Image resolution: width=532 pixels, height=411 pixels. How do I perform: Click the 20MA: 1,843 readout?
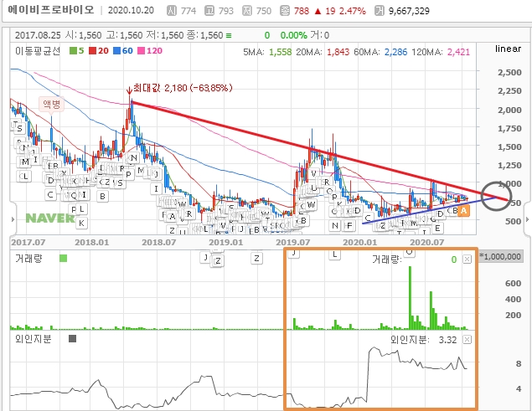click(x=323, y=52)
